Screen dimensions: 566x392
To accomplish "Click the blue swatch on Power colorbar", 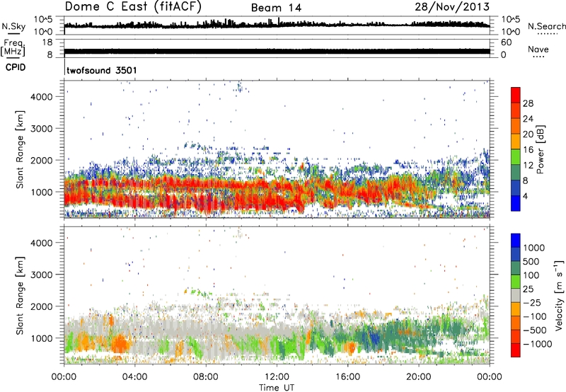I will coord(516,203).
